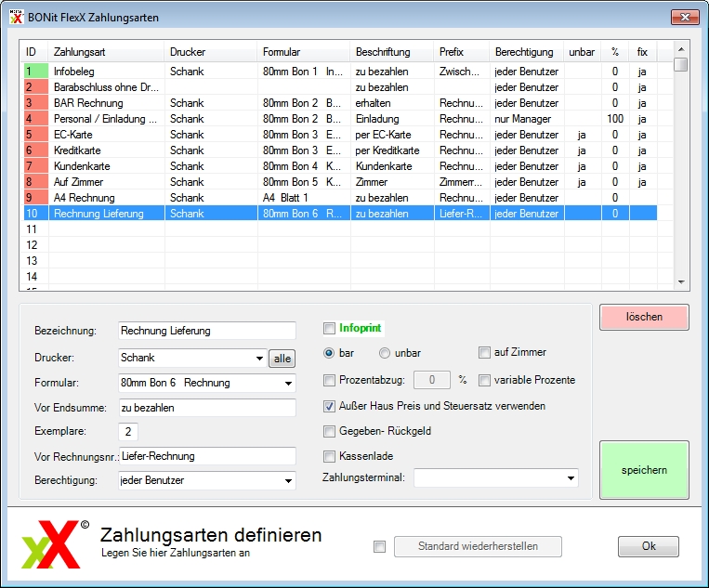709x588 pixels.
Task: Open the Zahlungsterminal dropdown
Action: pyautogui.click(x=571, y=478)
